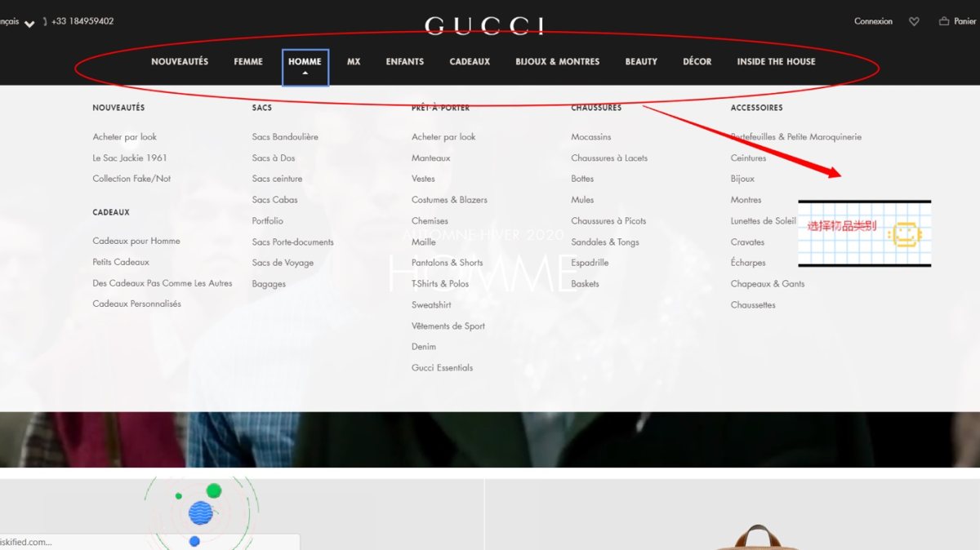The width and height of the screenshot is (980, 550).
Task: Select Espadrille
Action: (590, 263)
